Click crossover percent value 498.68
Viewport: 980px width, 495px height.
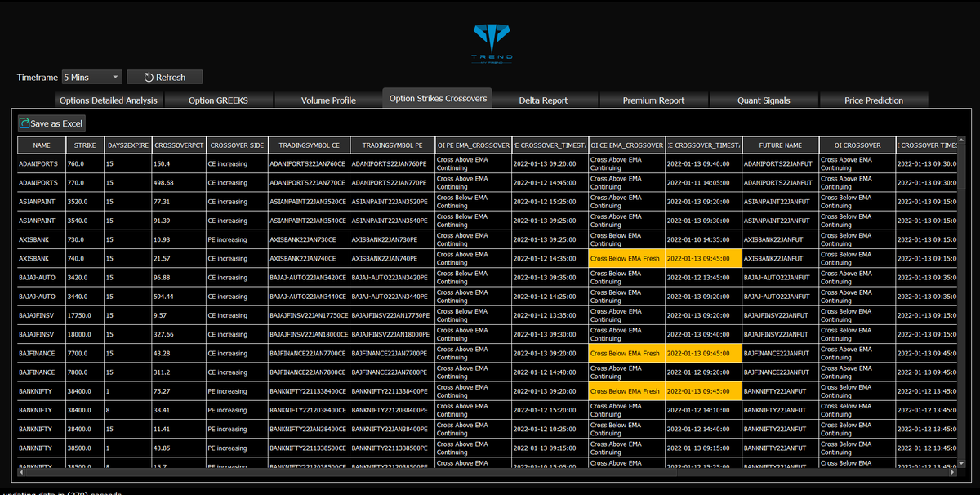pos(179,182)
